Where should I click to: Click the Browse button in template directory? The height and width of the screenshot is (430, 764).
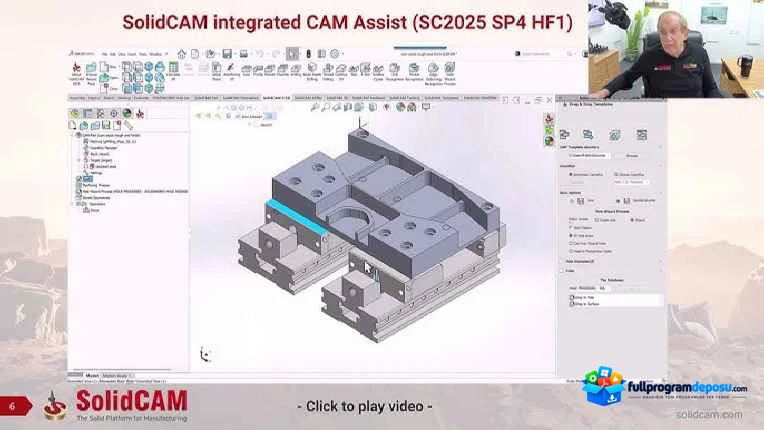(632, 156)
